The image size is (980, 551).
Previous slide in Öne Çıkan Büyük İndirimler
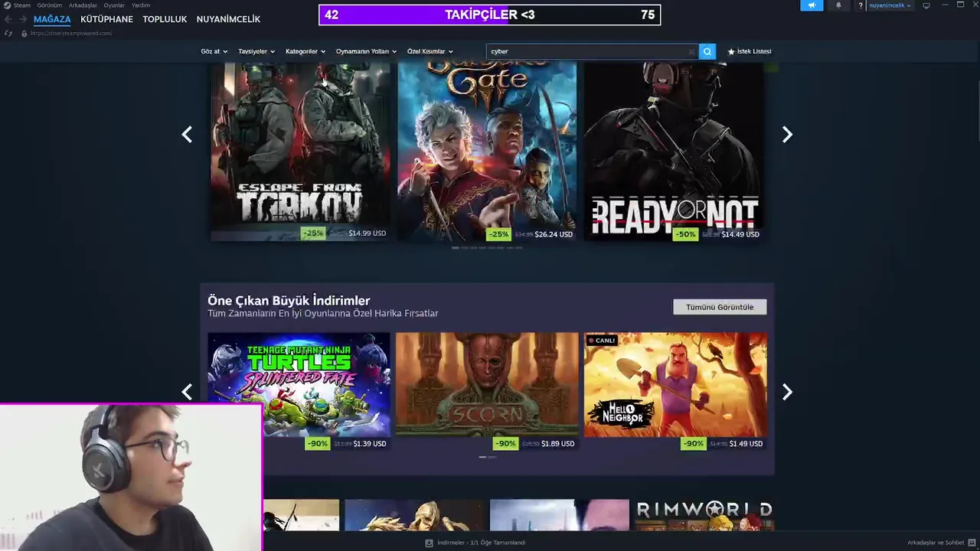pyautogui.click(x=187, y=392)
